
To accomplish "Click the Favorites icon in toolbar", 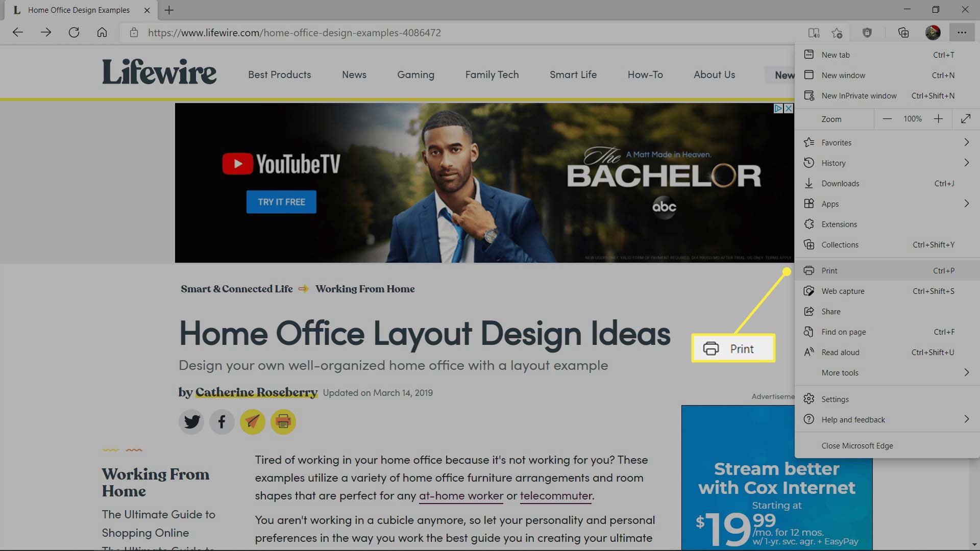I will pos(837,32).
